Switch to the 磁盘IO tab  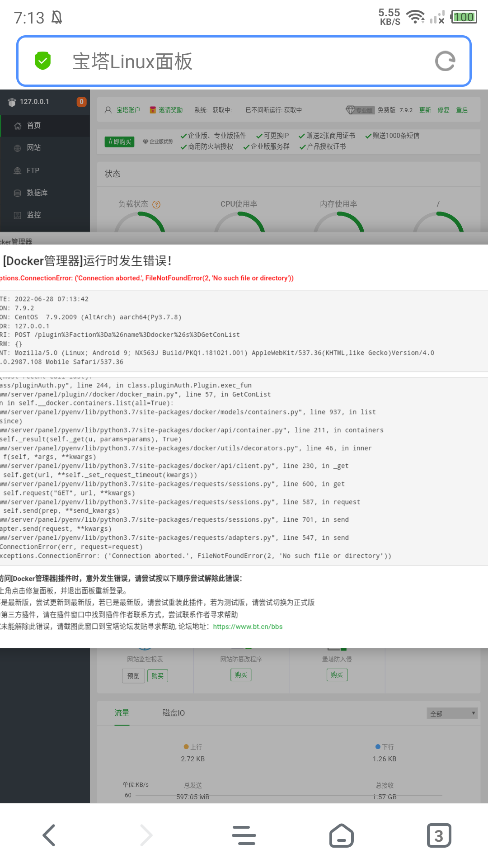174,713
